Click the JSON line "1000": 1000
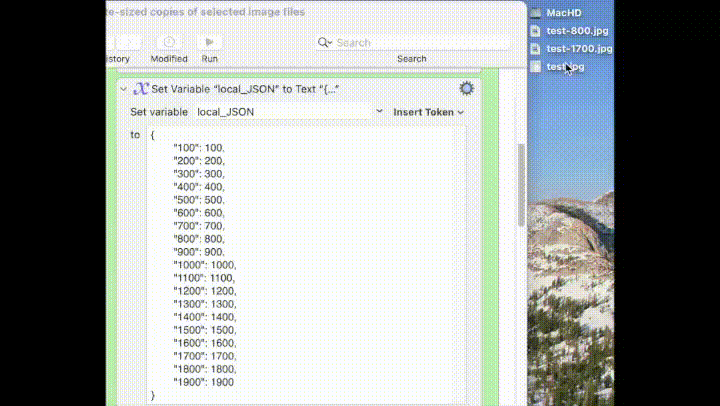The height and width of the screenshot is (406, 720). pyautogui.click(x=205, y=265)
